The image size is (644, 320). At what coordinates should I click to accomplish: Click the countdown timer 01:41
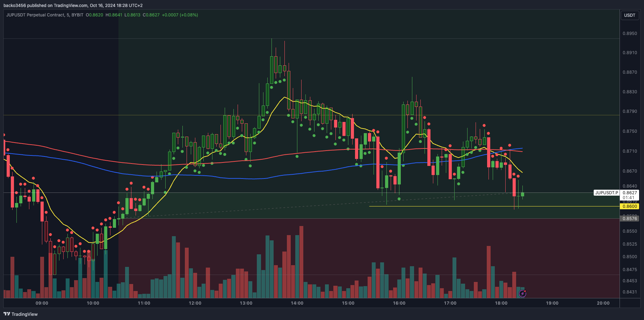pos(629,198)
